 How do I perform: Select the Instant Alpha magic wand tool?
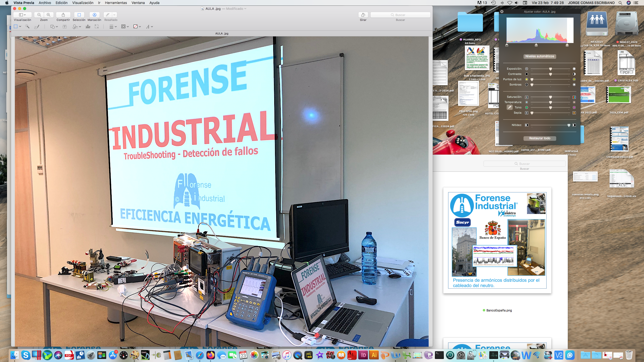coord(27,27)
